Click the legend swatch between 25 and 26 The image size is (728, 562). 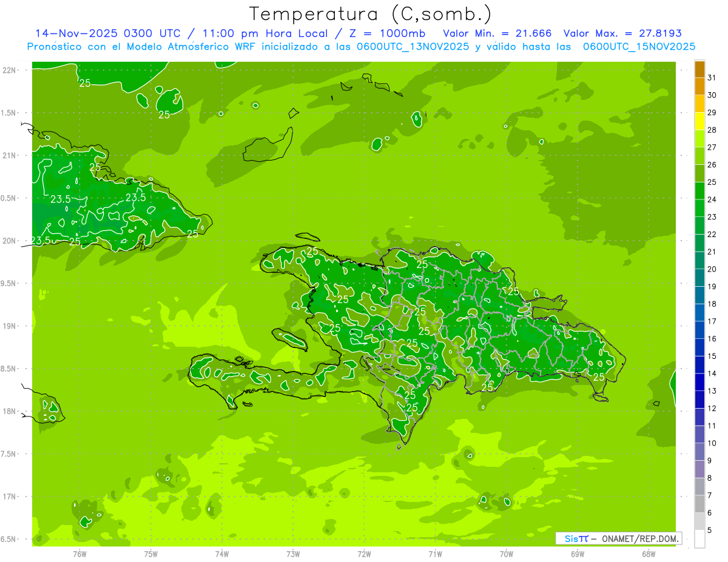click(699, 173)
